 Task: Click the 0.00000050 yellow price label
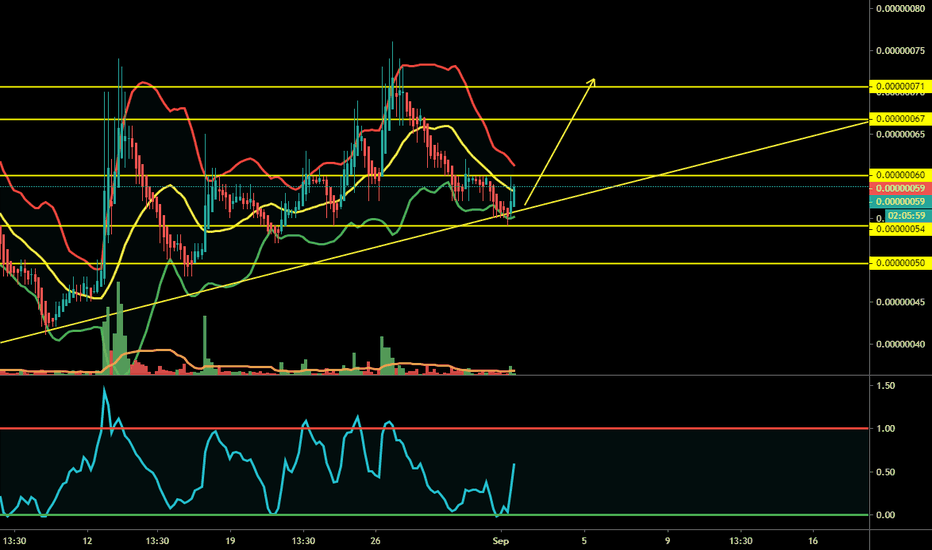pos(900,263)
